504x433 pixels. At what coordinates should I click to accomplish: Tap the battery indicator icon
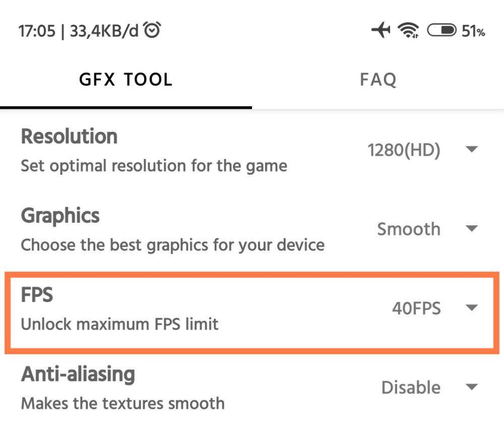click(x=442, y=30)
